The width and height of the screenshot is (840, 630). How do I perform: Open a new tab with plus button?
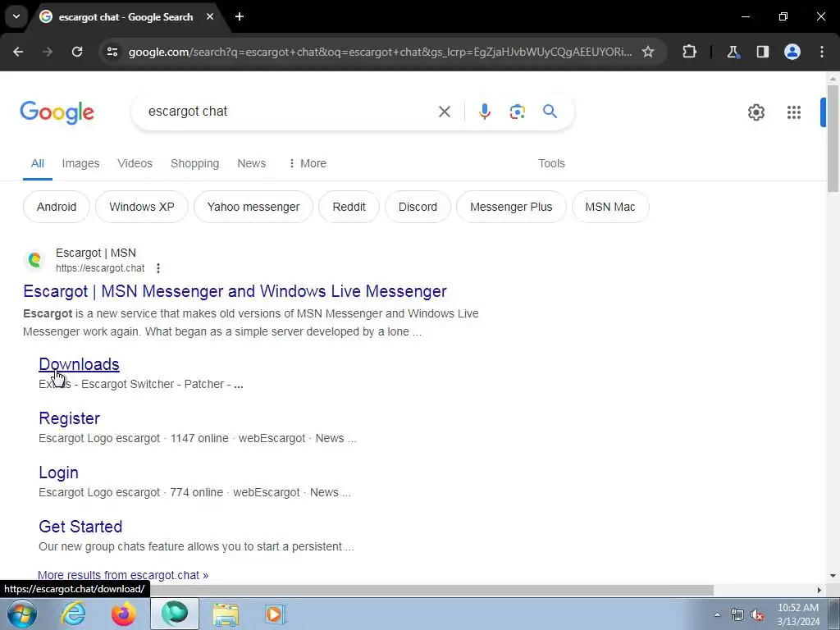click(x=240, y=16)
